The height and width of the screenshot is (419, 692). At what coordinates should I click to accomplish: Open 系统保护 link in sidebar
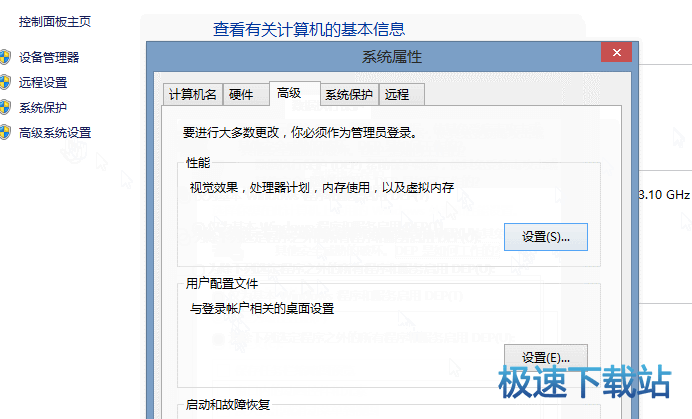43,108
